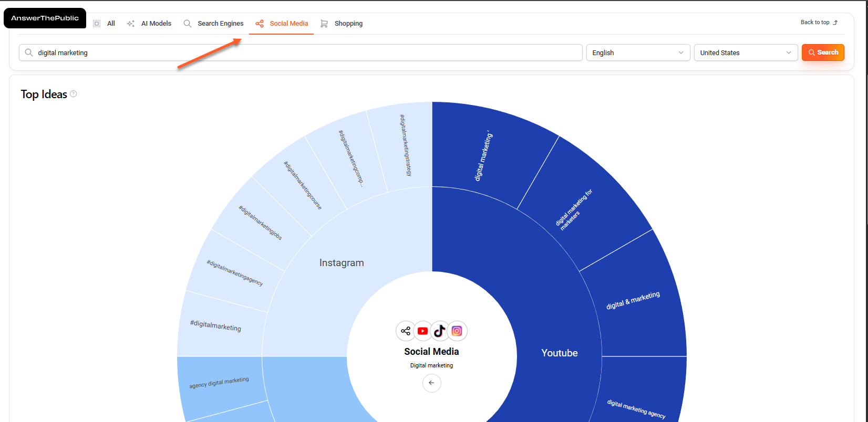The width and height of the screenshot is (868, 422).
Task: Open the United States country dropdown
Action: [746, 52]
